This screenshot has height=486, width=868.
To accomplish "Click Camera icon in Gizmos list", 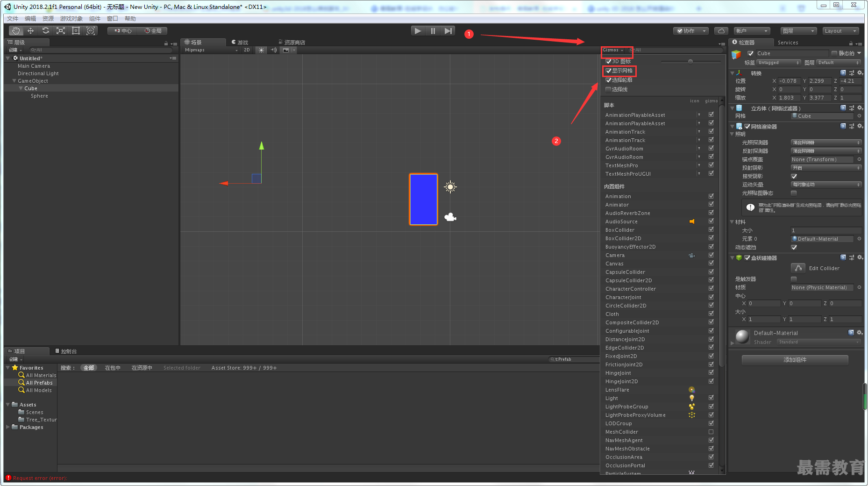I will 692,255.
